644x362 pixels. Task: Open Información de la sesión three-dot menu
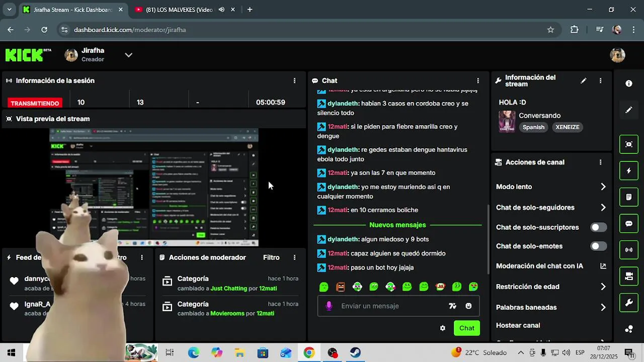tap(294, 80)
